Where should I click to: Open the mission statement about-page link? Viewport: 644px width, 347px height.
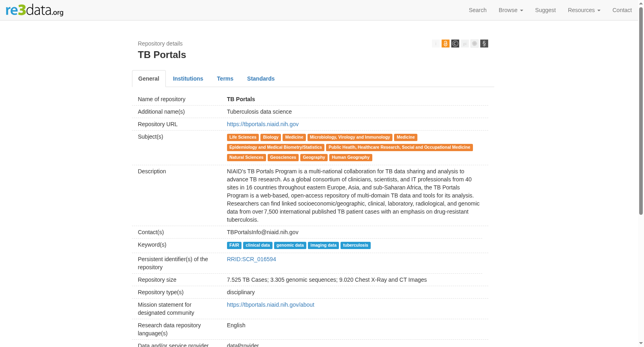click(x=270, y=305)
